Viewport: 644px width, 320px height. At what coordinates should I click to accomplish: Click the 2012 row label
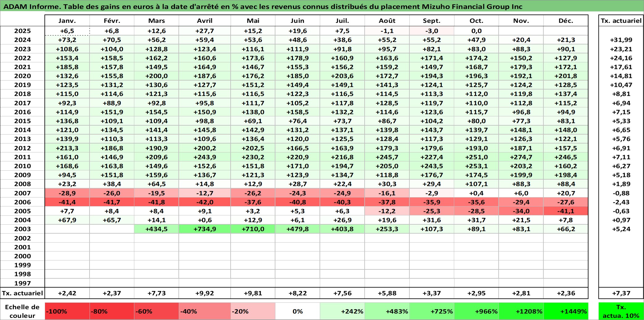(23, 148)
